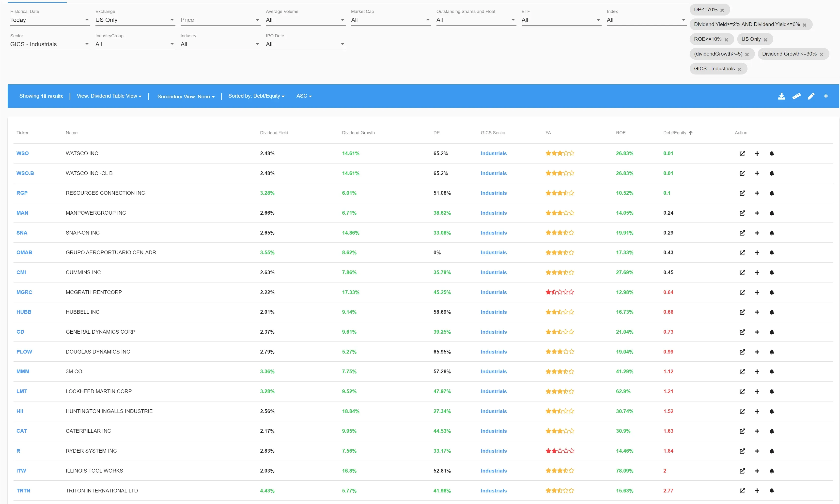Click bell icon for DOUGLAS DYNAMICS

click(x=772, y=352)
